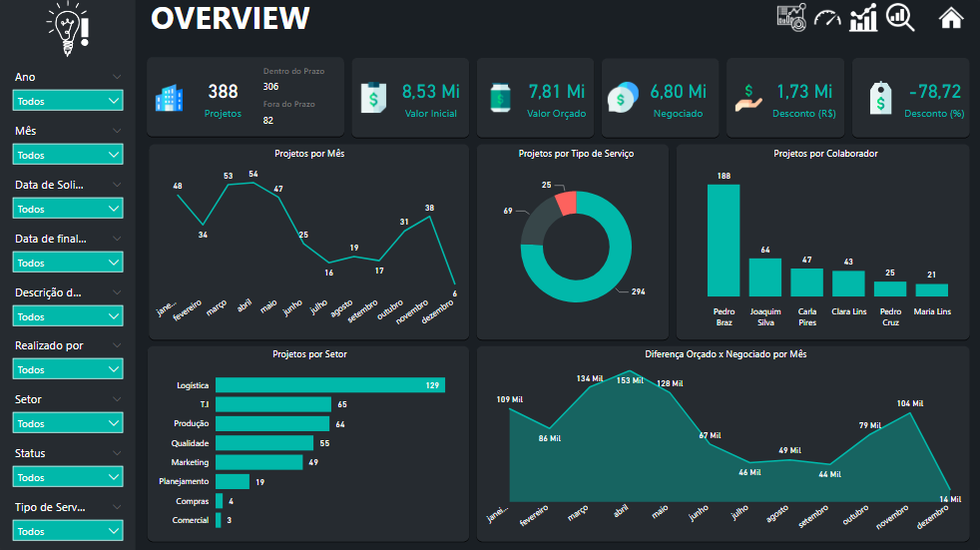This screenshot has height=550, width=980.
Task: Click the price tag Desconto (%) icon
Action: 879,98
